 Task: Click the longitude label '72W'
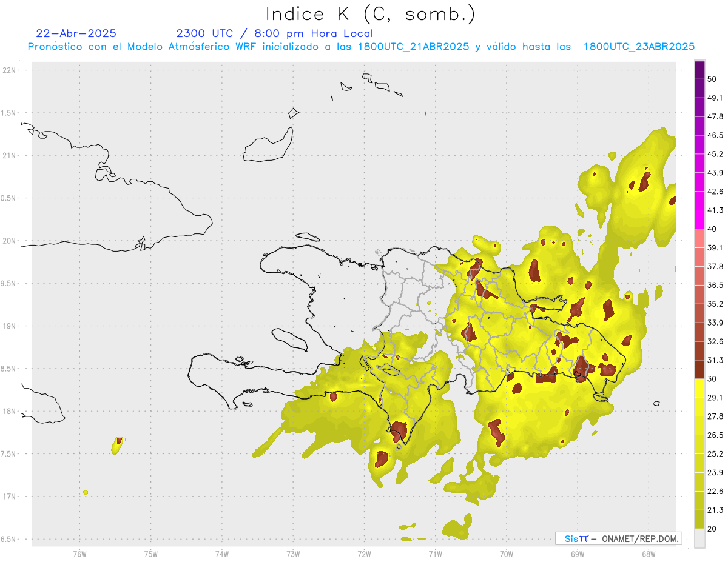(x=364, y=554)
